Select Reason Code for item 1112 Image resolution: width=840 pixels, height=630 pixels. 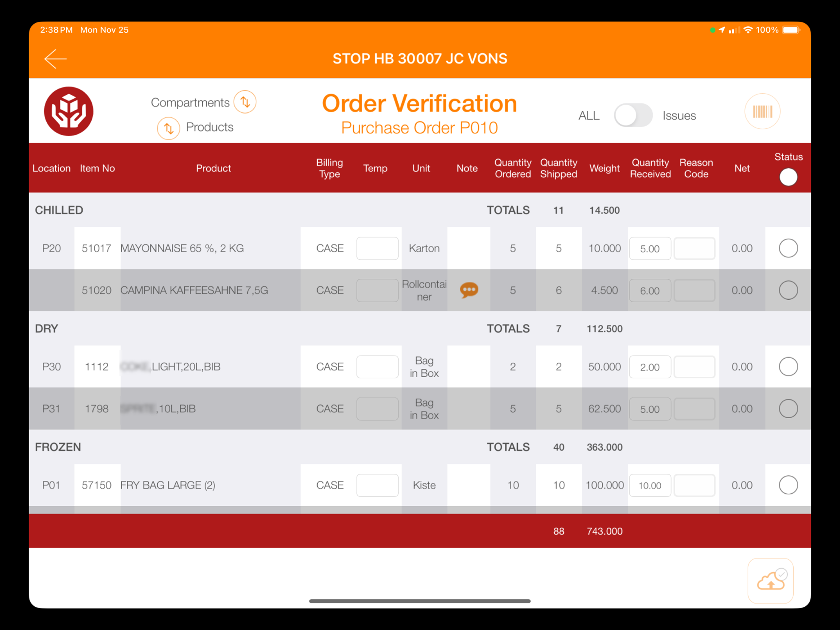pos(695,367)
